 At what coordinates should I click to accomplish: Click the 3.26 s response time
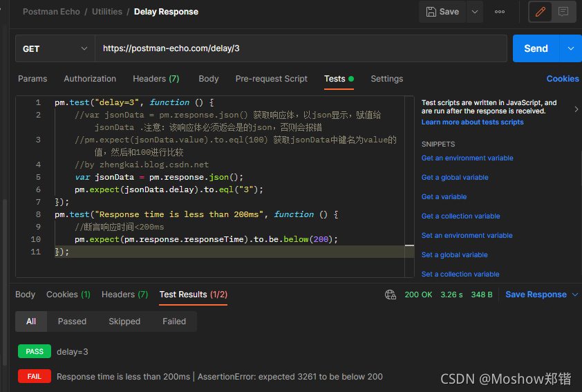451,295
